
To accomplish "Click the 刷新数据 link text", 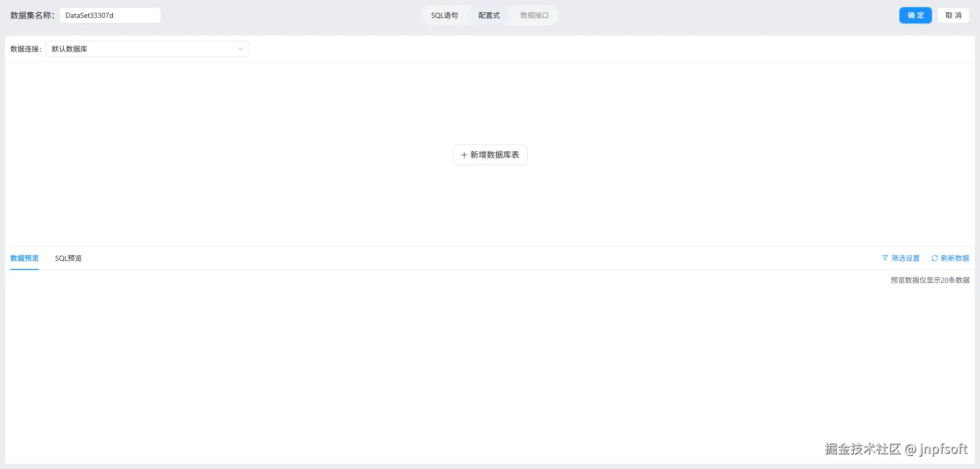I will 955,258.
